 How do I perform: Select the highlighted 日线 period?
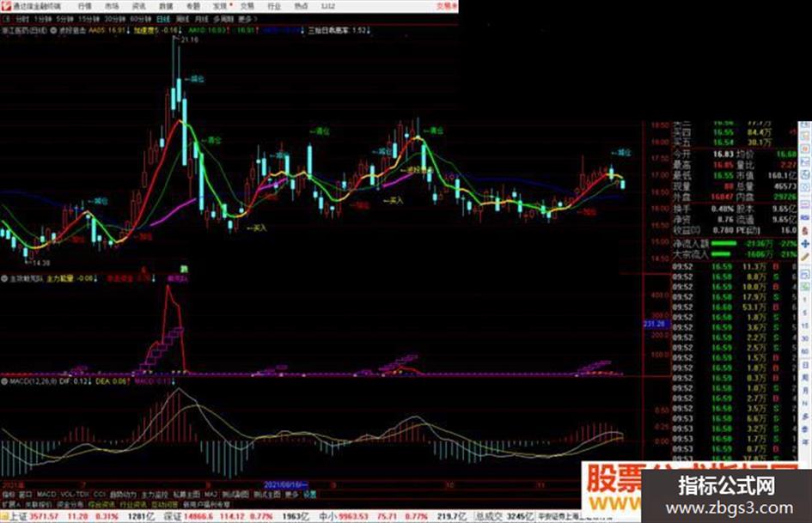(163, 19)
